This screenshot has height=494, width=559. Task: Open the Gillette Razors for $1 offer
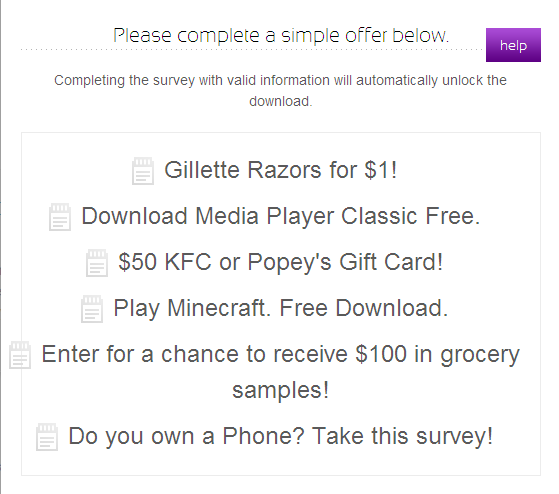coord(281,170)
